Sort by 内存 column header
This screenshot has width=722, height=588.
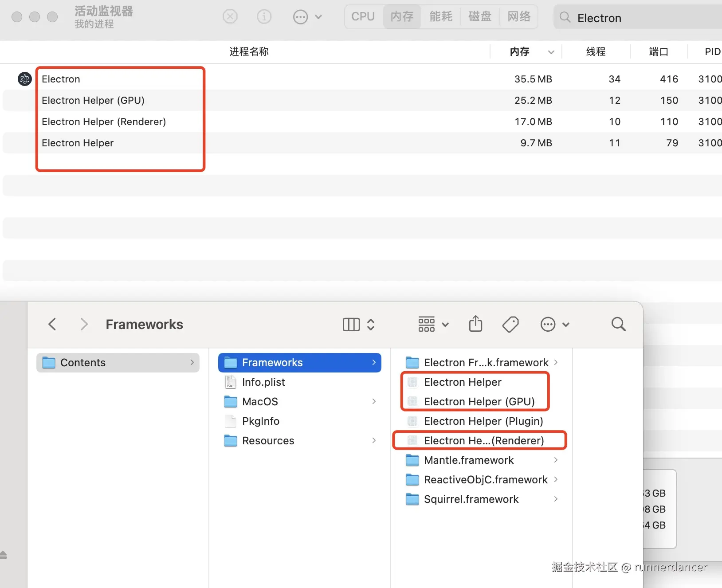[x=520, y=52]
